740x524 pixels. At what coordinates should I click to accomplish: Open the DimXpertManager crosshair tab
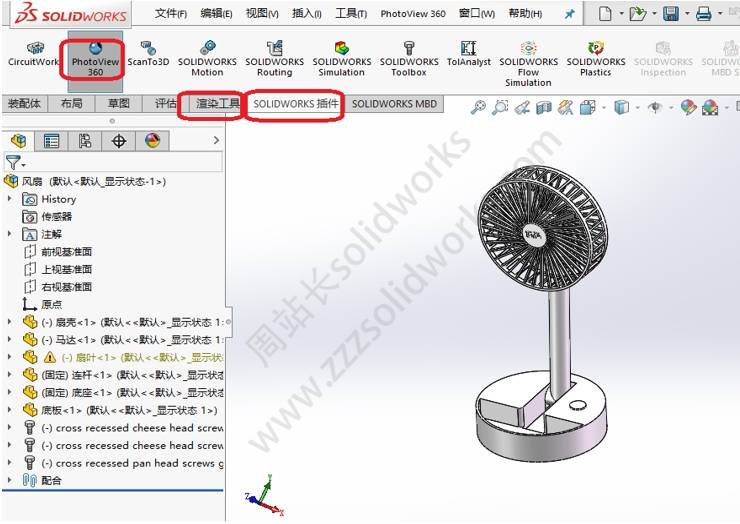pos(119,141)
